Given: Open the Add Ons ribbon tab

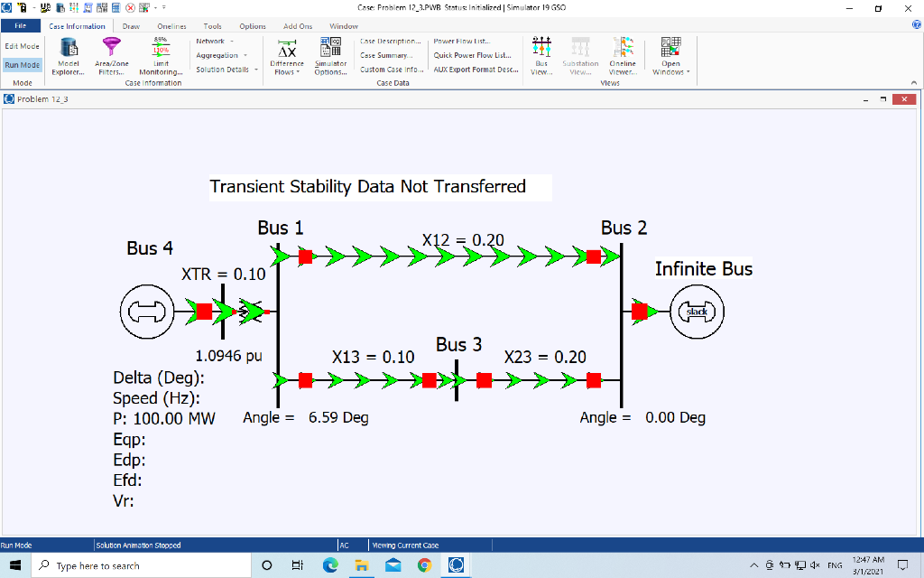Looking at the screenshot, I should (298, 25).
